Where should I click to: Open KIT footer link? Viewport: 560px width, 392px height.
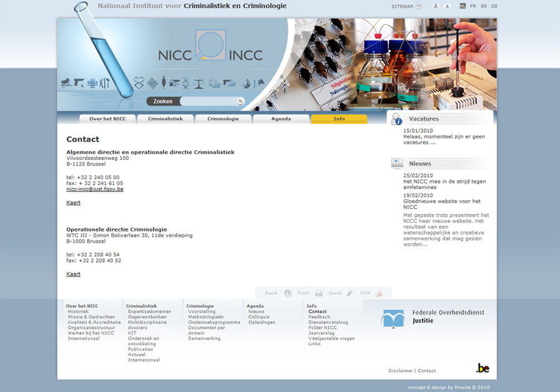pos(132,333)
